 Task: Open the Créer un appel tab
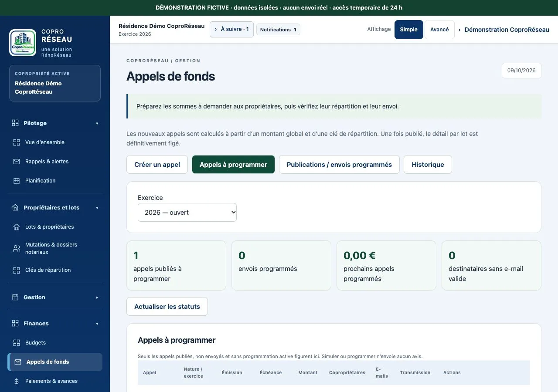click(157, 165)
